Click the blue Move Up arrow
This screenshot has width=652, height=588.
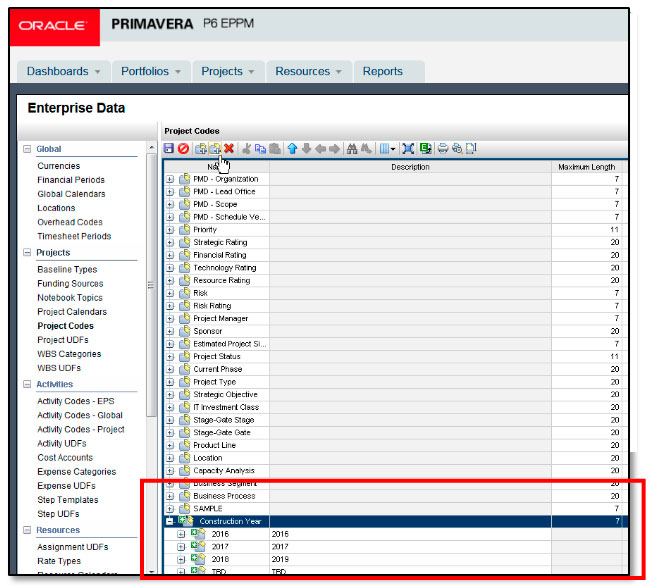292,148
